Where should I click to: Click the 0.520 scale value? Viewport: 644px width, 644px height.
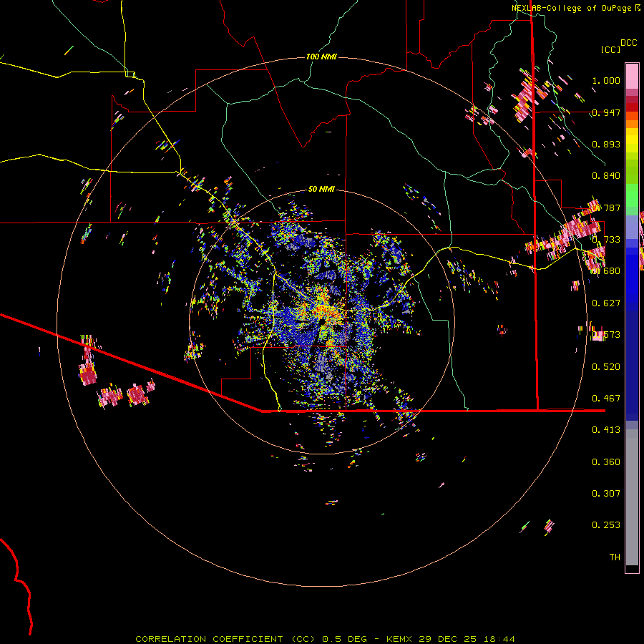click(x=606, y=367)
